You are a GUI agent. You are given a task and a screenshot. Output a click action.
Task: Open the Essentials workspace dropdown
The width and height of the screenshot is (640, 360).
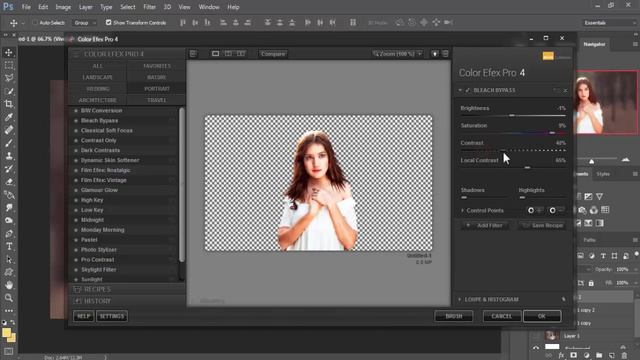click(x=609, y=23)
